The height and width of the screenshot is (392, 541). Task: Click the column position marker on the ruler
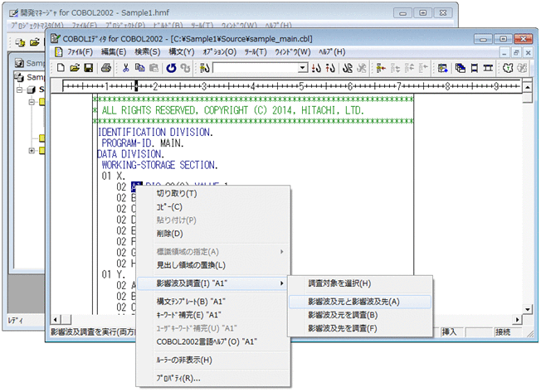136,86
